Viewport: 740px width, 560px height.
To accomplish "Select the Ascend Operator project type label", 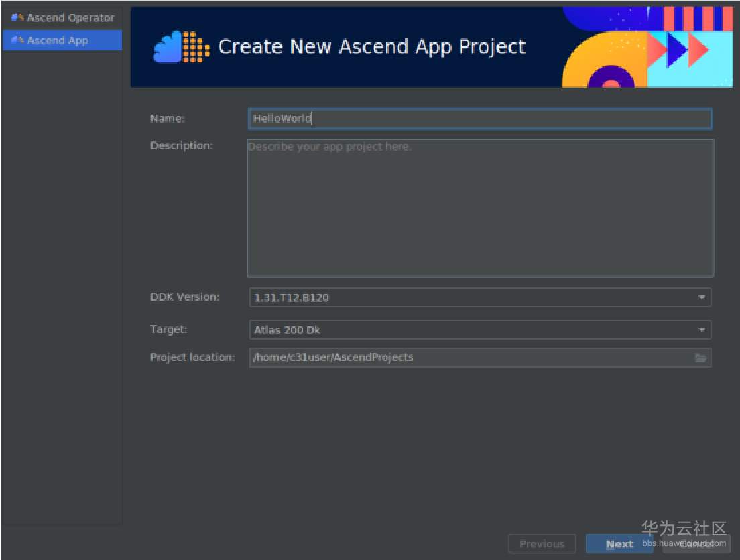I will pos(70,18).
